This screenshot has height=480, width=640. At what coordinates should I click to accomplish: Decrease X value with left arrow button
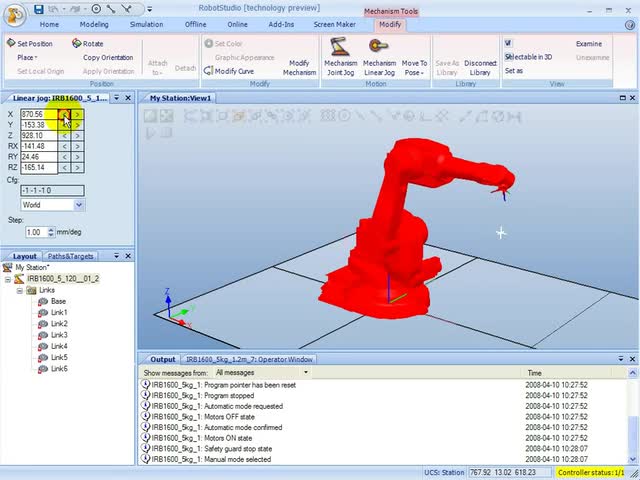click(x=64, y=115)
